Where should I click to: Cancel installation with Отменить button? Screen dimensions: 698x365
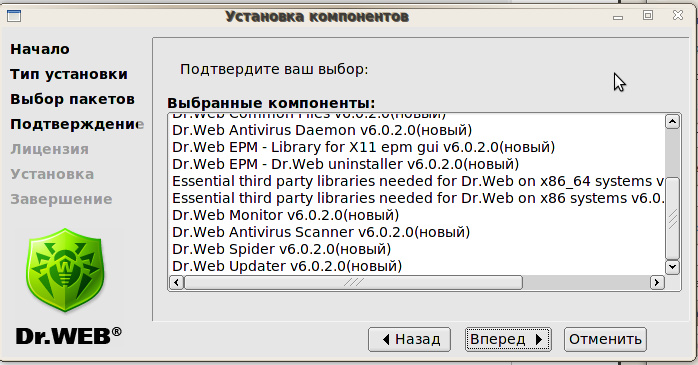point(605,340)
